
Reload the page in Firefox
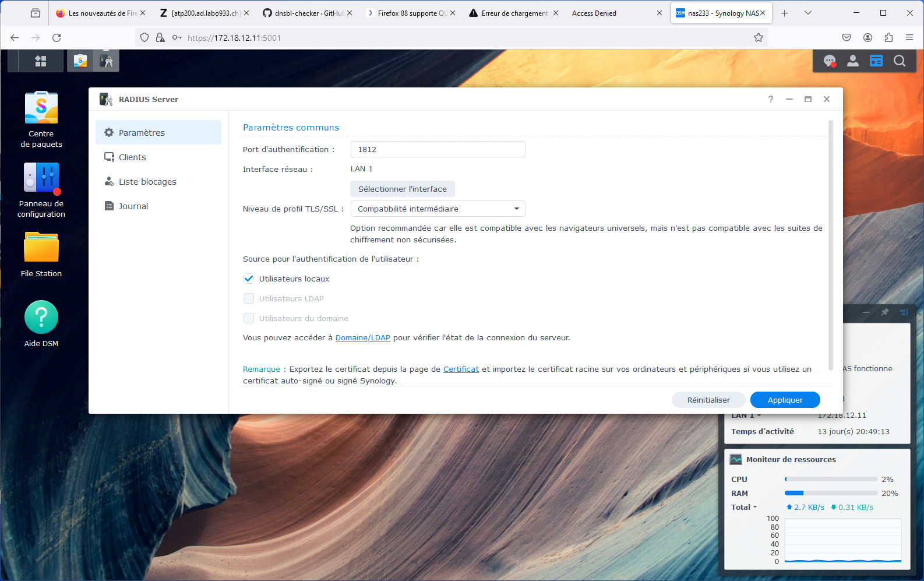pos(57,38)
